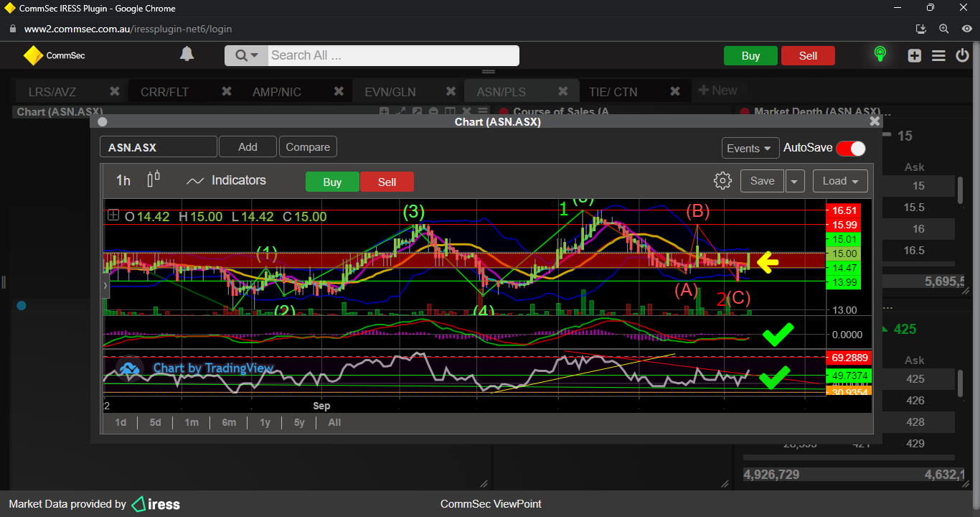Open the notifications bell

coord(187,55)
